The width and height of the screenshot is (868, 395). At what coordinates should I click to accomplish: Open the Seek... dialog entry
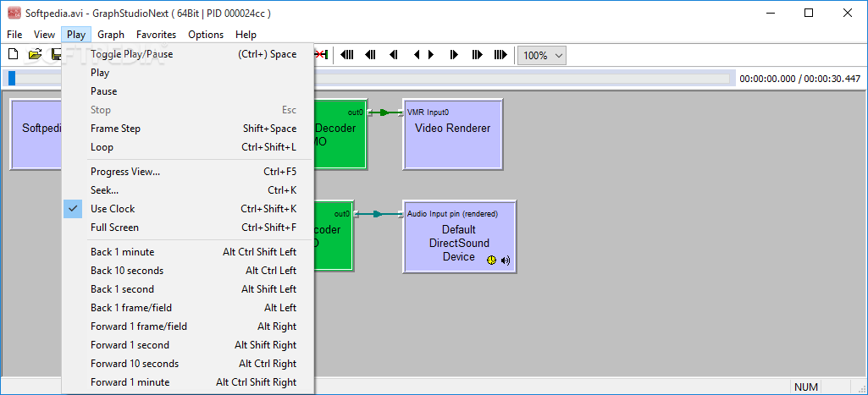[x=188, y=190]
